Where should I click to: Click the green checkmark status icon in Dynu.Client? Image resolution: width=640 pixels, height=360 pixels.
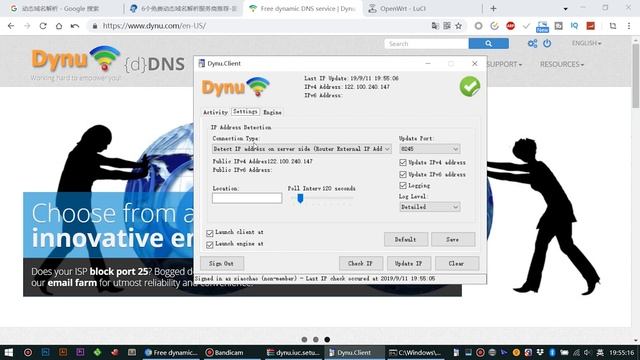[x=470, y=87]
